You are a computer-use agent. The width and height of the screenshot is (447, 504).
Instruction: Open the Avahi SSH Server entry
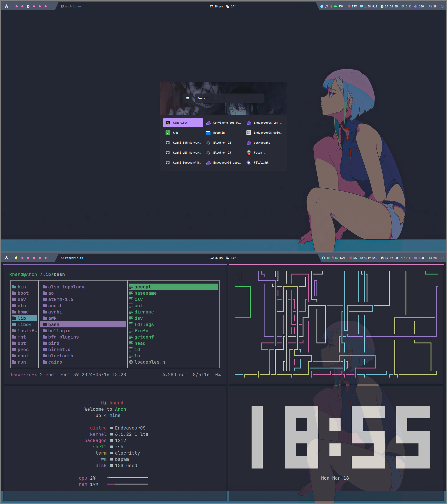[183, 142]
